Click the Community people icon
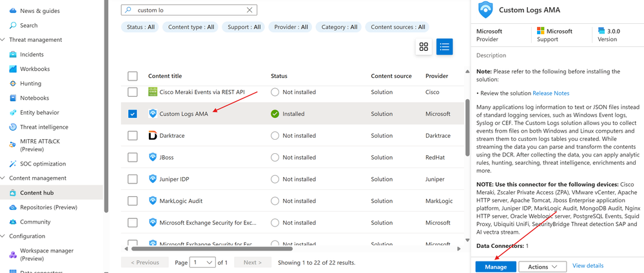644x273 pixels. pos(13,222)
